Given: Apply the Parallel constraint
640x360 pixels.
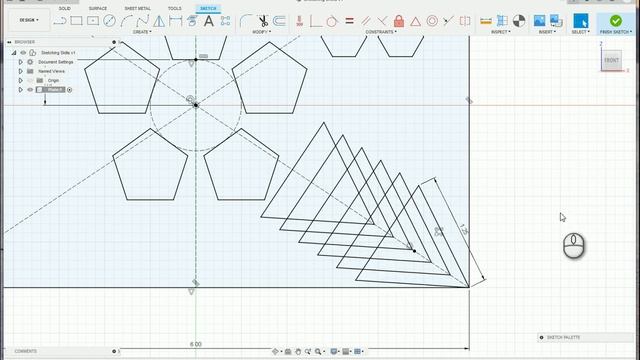Looking at the screenshot, I should [366, 21].
